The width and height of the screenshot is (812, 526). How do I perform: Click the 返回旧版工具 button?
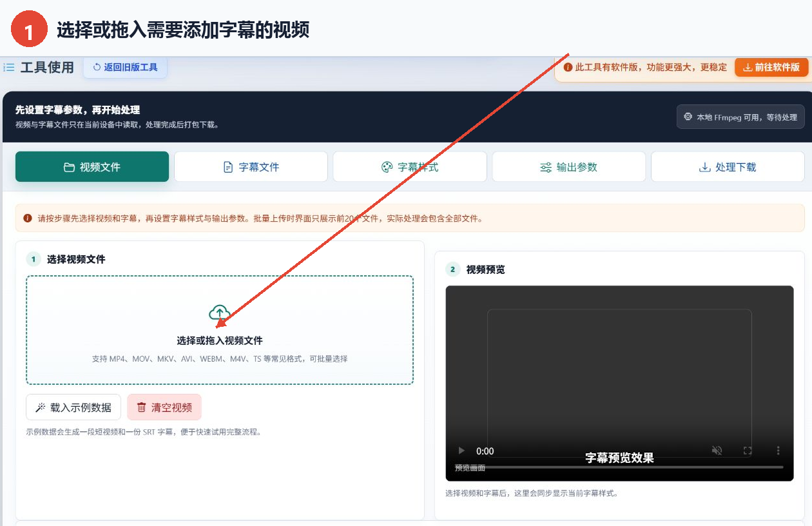coord(125,67)
